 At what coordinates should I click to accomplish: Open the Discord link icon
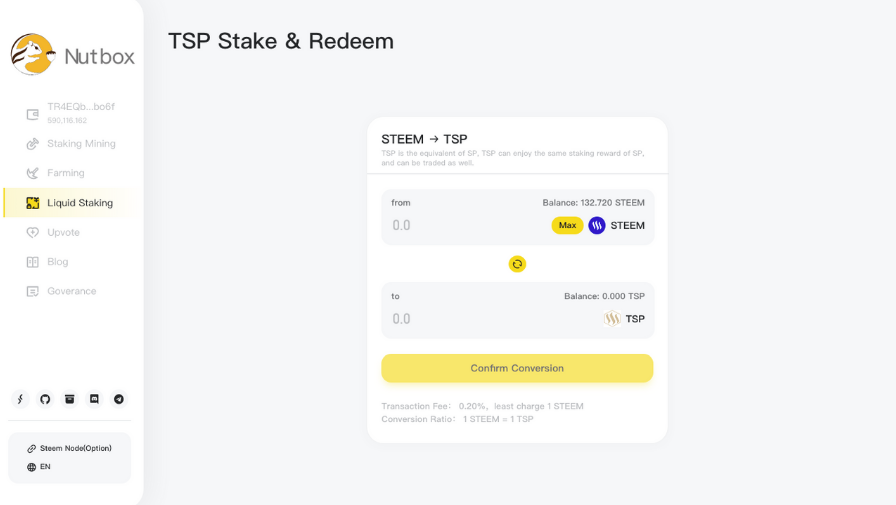click(x=94, y=399)
